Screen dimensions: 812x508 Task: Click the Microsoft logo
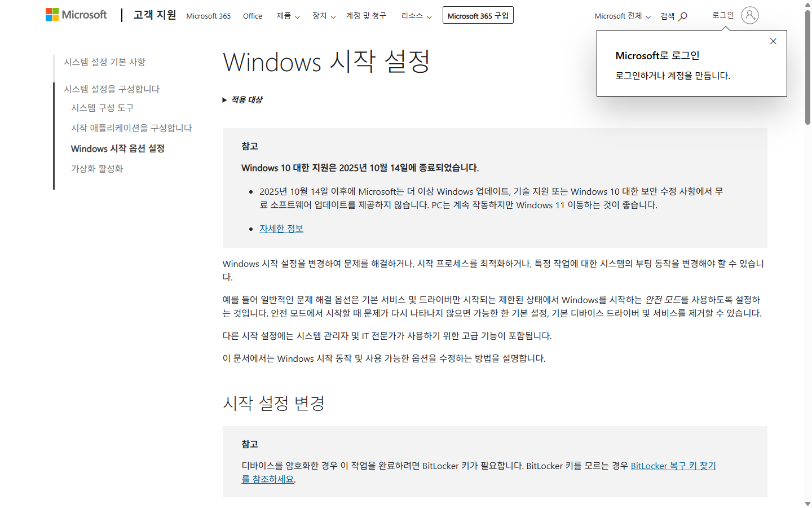[76, 15]
